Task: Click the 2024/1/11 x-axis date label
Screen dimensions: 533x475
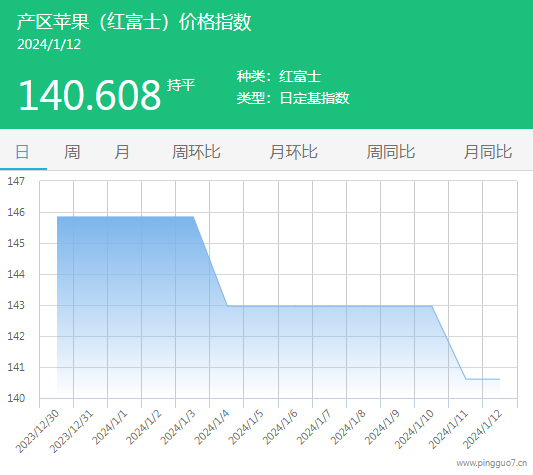Action: point(448,429)
